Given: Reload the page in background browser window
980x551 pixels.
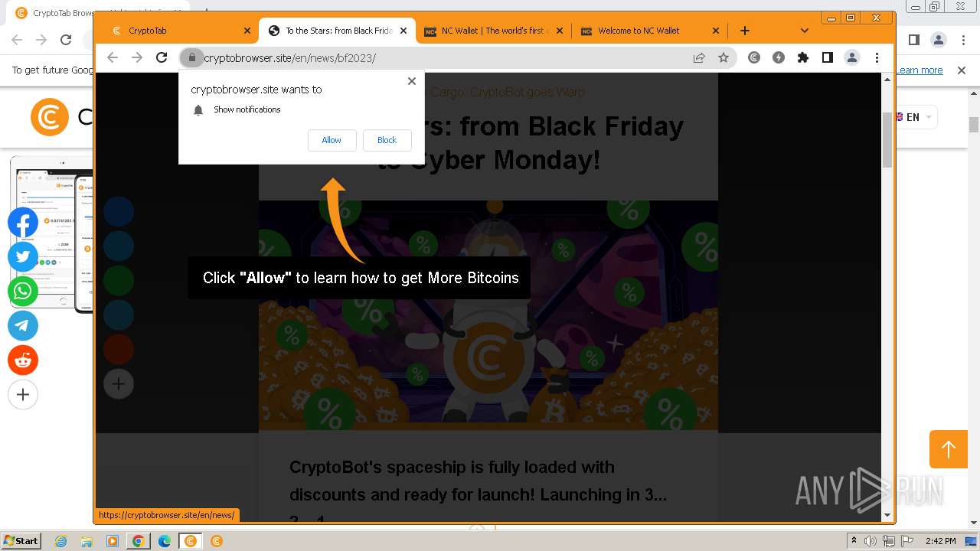Looking at the screenshot, I should [66, 40].
